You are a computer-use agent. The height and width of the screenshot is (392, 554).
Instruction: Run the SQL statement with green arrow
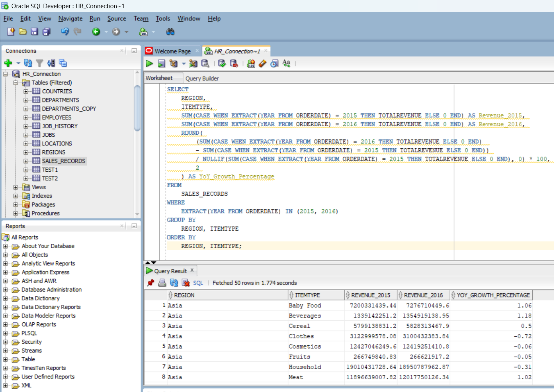pos(149,63)
